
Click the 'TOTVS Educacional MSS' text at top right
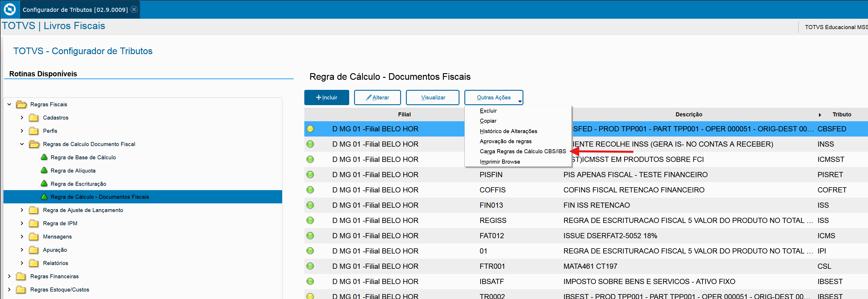click(836, 27)
